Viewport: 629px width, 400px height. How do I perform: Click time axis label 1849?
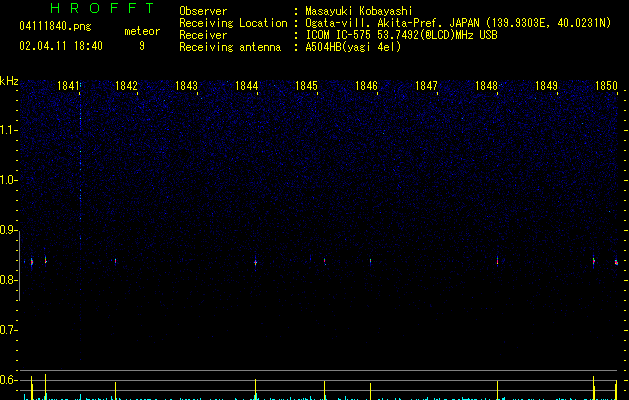546,86
